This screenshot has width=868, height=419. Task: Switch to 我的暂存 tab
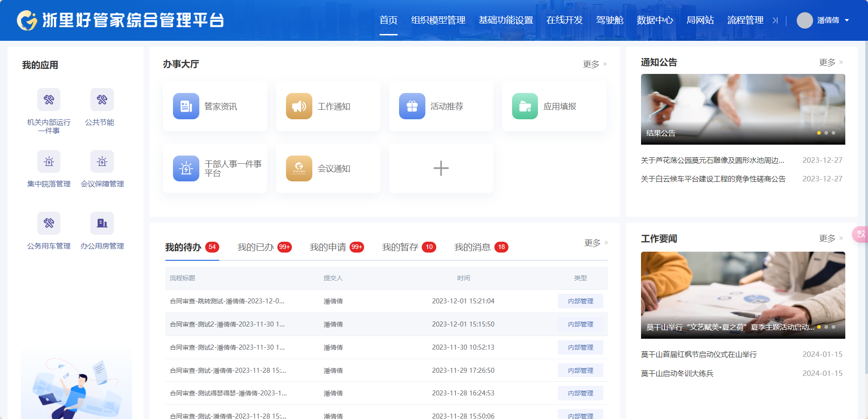(x=400, y=247)
